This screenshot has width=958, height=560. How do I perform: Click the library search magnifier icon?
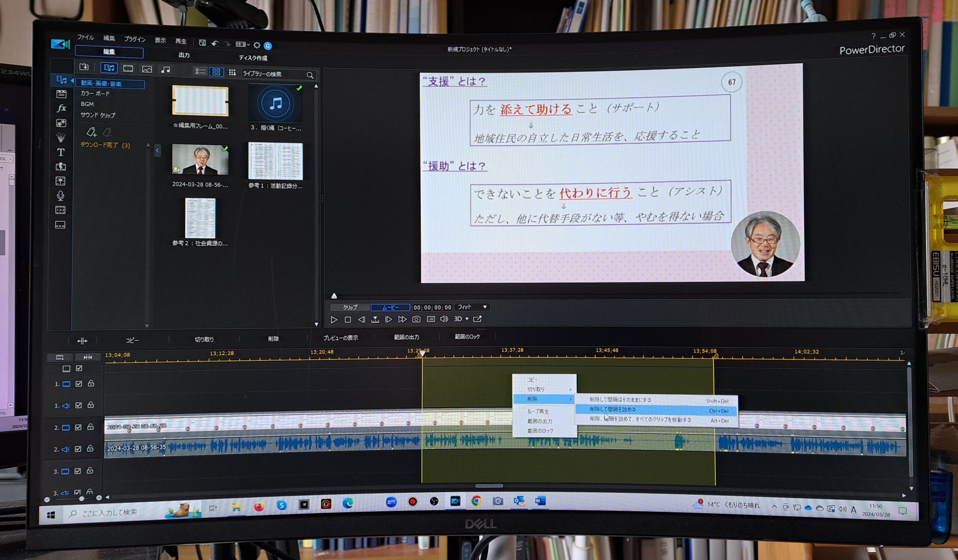[x=310, y=75]
